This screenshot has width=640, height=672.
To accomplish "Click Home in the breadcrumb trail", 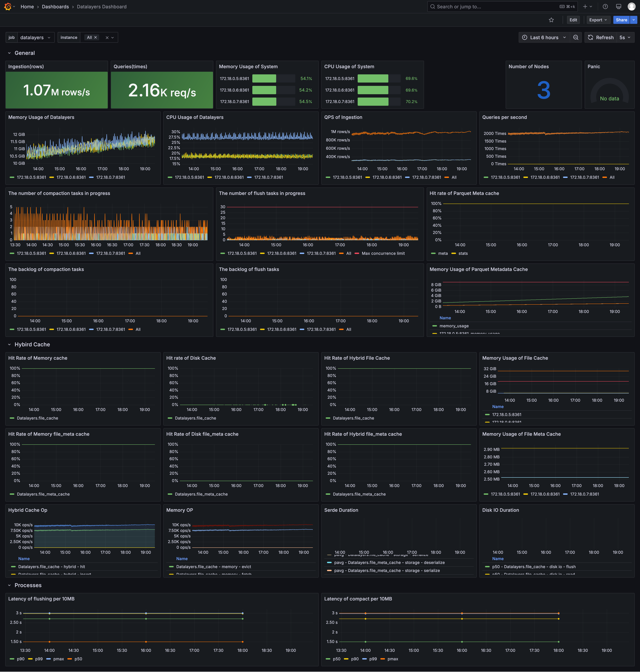I will click(x=27, y=7).
